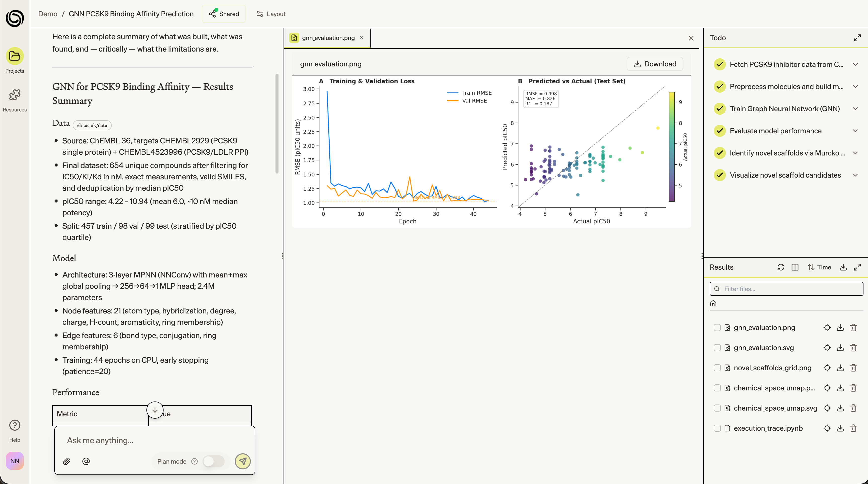868x484 pixels.
Task: Click the attach file paperclip icon
Action: tap(67, 461)
